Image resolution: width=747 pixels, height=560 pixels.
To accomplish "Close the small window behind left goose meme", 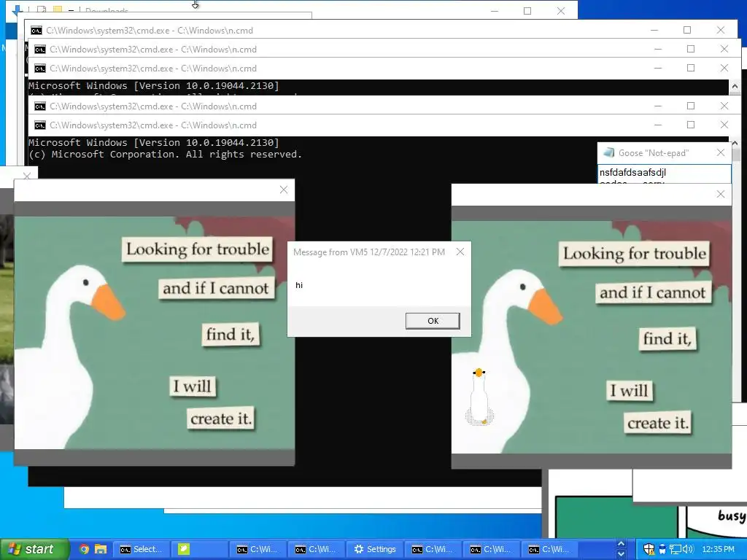I will (x=27, y=176).
